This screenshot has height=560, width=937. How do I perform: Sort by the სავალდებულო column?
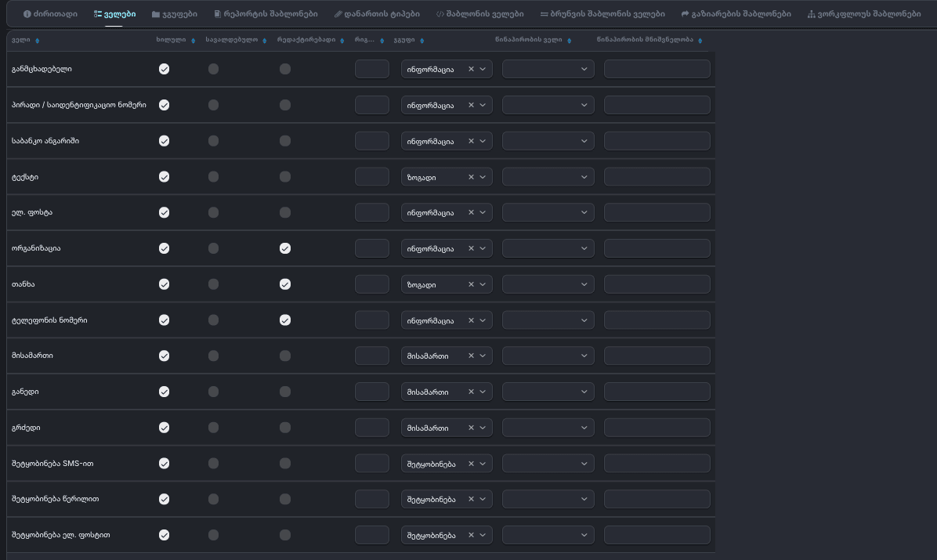[264, 41]
